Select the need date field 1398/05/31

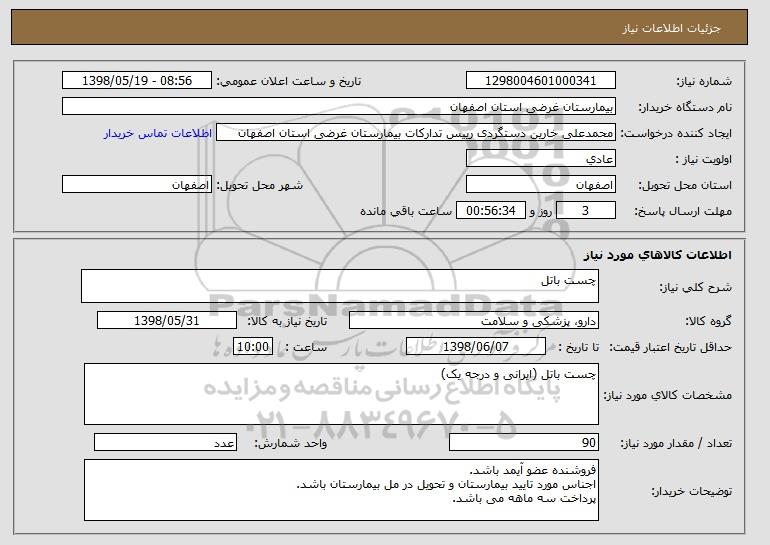(x=167, y=321)
